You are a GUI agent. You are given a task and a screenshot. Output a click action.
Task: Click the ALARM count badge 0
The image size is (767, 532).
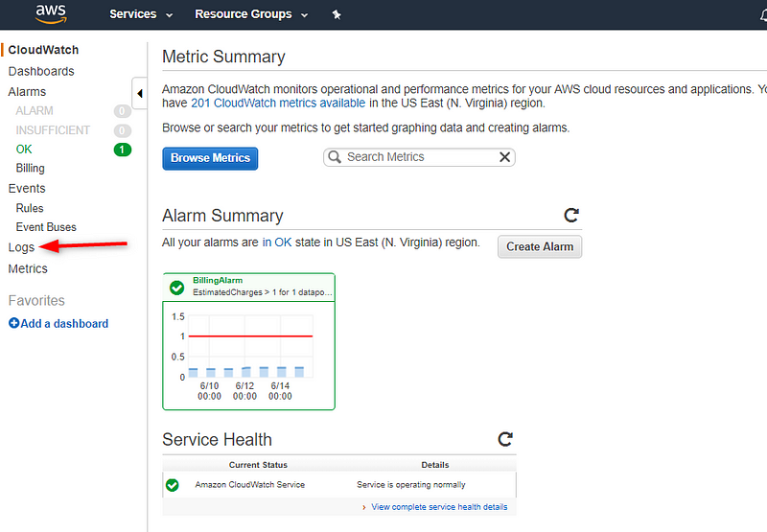pos(123,111)
